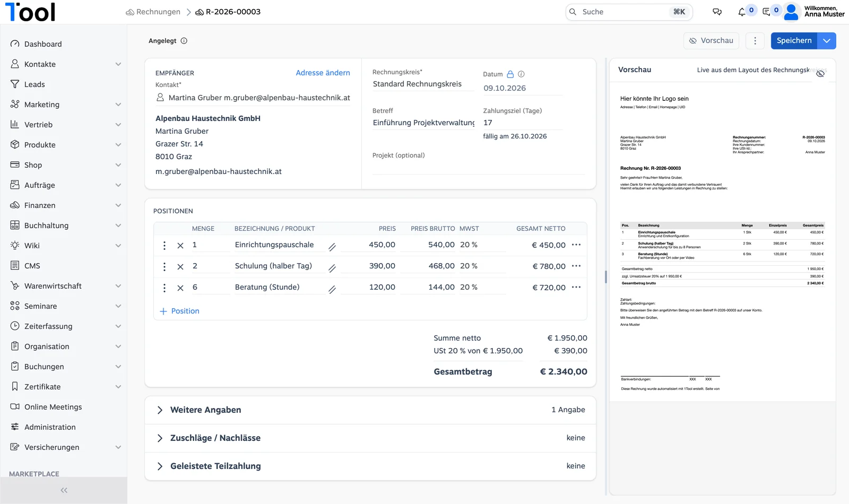Edit the Beratung (Stunde) pencil icon

pyautogui.click(x=332, y=290)
